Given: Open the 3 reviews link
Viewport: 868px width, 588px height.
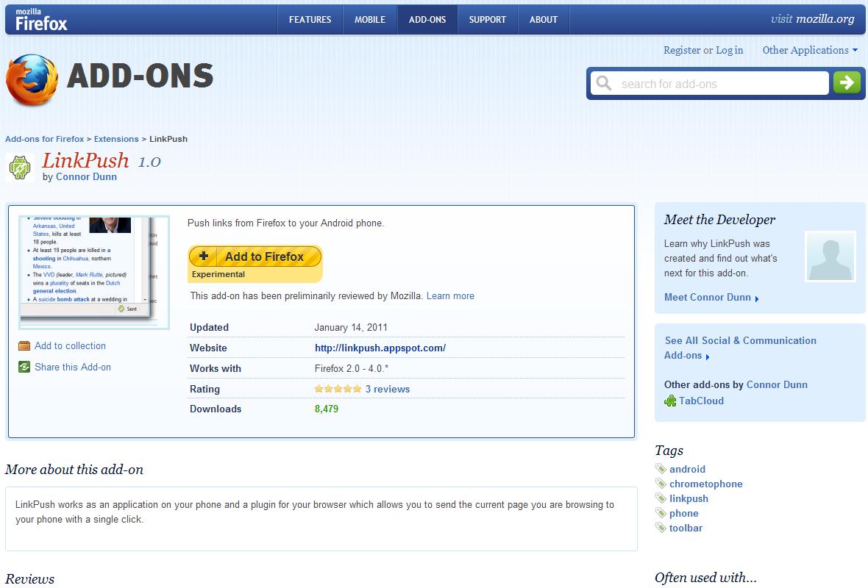Looking at the screenshot, I should [388, 389].
